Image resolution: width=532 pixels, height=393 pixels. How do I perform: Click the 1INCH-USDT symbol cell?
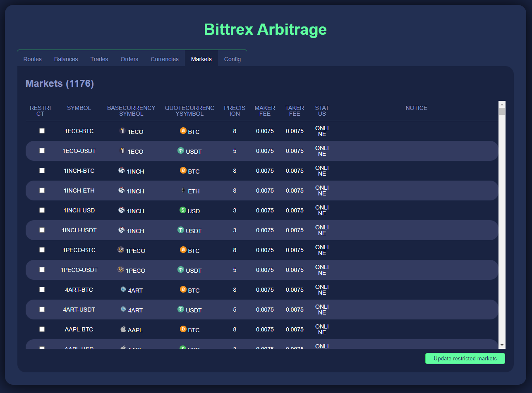point(79,230)
